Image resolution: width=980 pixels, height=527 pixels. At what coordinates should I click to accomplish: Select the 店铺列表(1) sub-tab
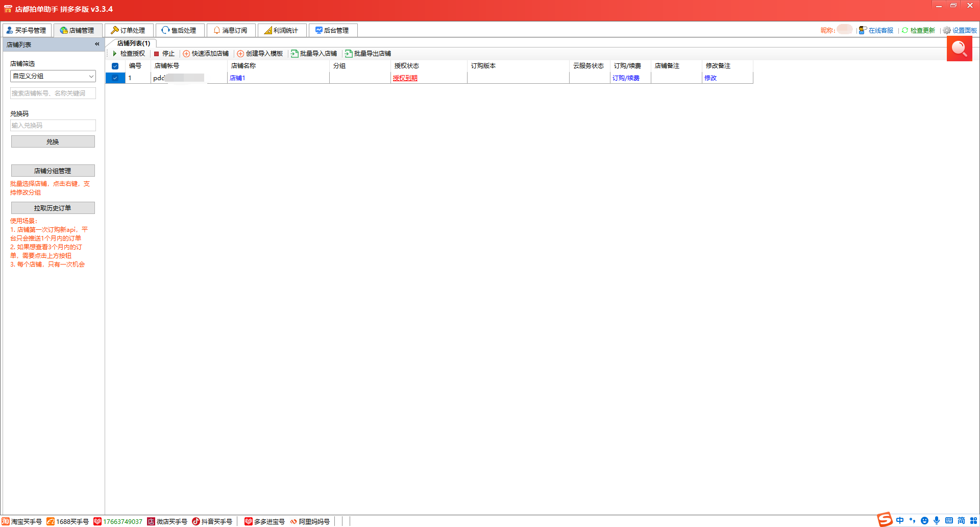134,43
